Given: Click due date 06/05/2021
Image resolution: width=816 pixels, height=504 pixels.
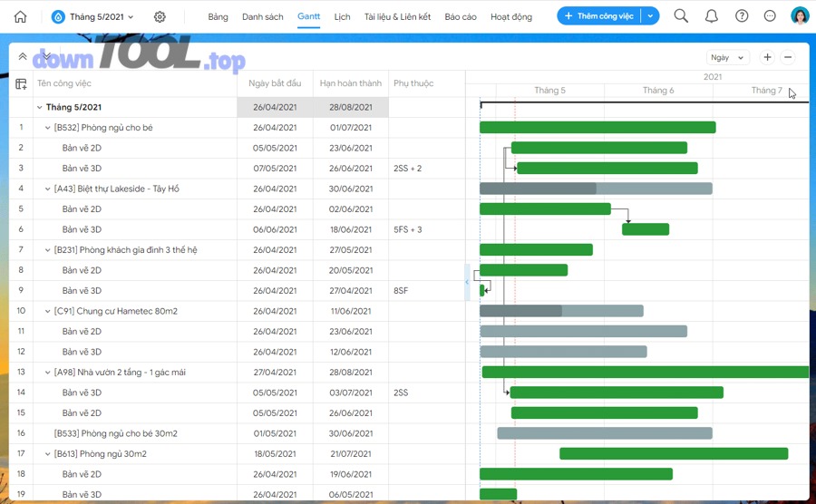Looking at the screenshot, I should [351, 495].
